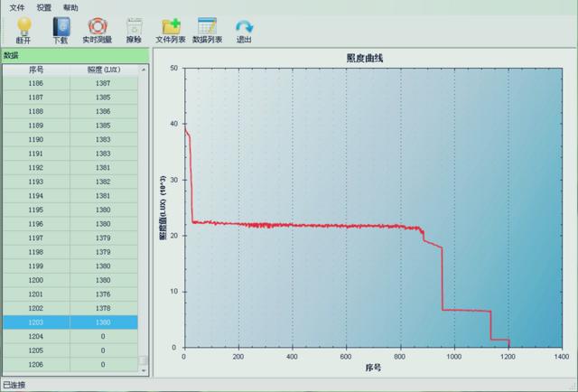Click lux value 1386 in row 1188
578x392 pixels.
click(103, 111)
